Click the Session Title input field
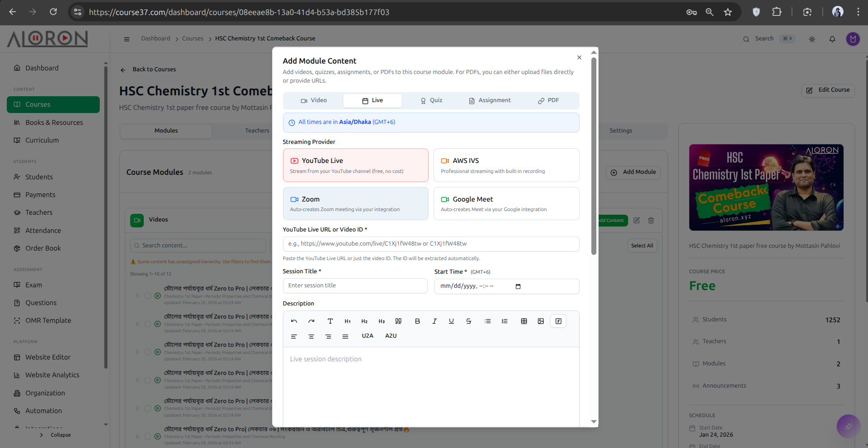This screenshot has width=868, height=448. [355, 286]
